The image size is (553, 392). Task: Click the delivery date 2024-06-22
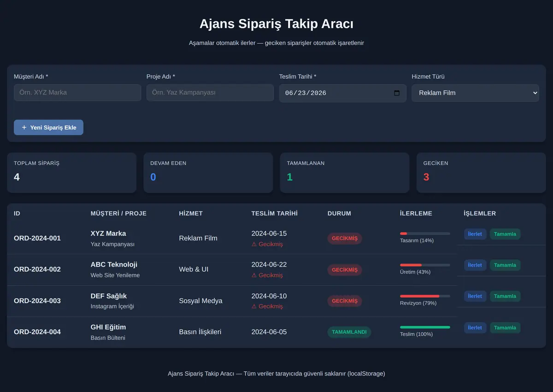[x=269, y=264]
